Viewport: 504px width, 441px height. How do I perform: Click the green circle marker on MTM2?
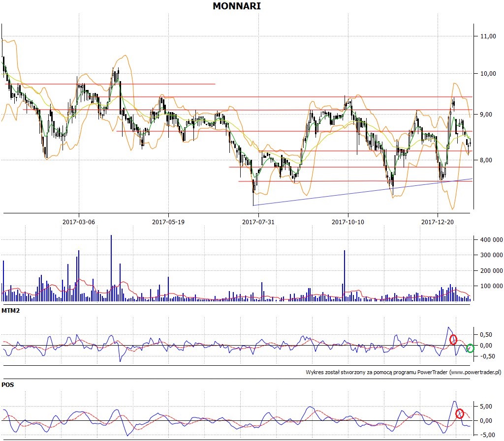[x=470, y=348]
